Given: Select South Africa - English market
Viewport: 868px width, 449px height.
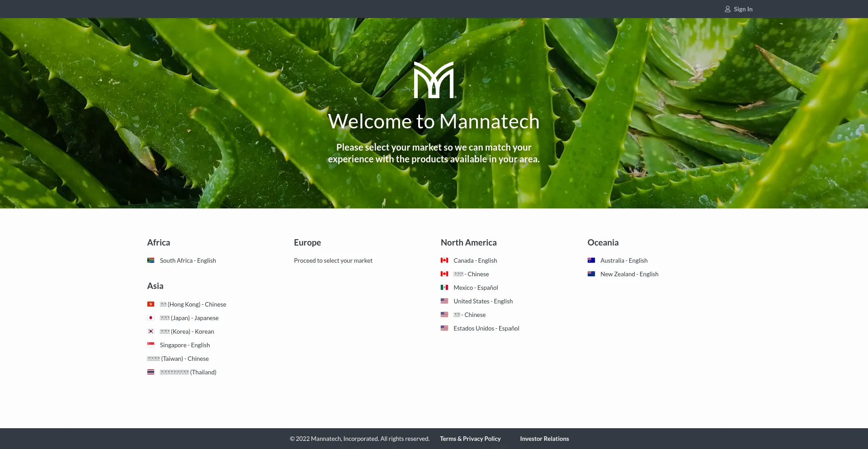Looking at the screenshot, I should [188, 260].
